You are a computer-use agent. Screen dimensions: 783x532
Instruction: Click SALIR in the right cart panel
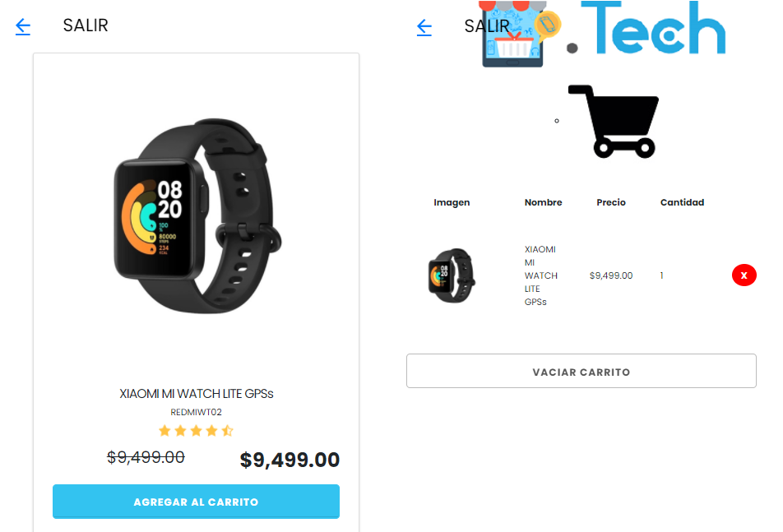coord(486,26)
